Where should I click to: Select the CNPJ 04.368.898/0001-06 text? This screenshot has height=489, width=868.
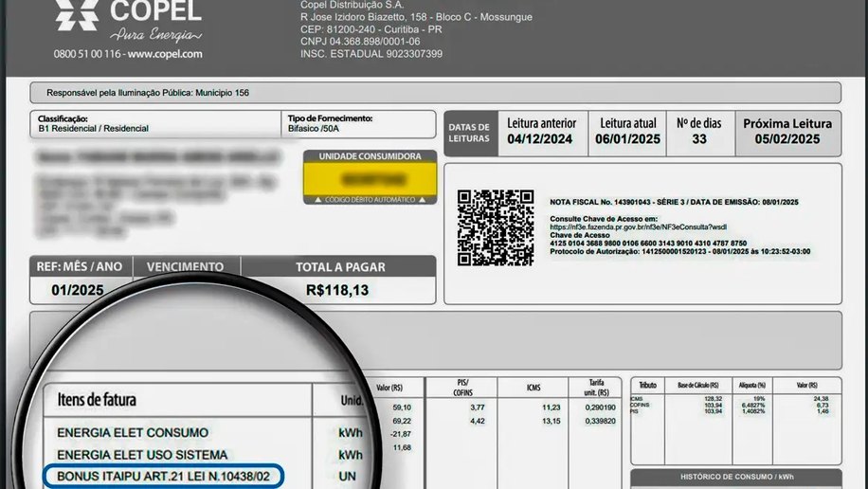[360, 42]
